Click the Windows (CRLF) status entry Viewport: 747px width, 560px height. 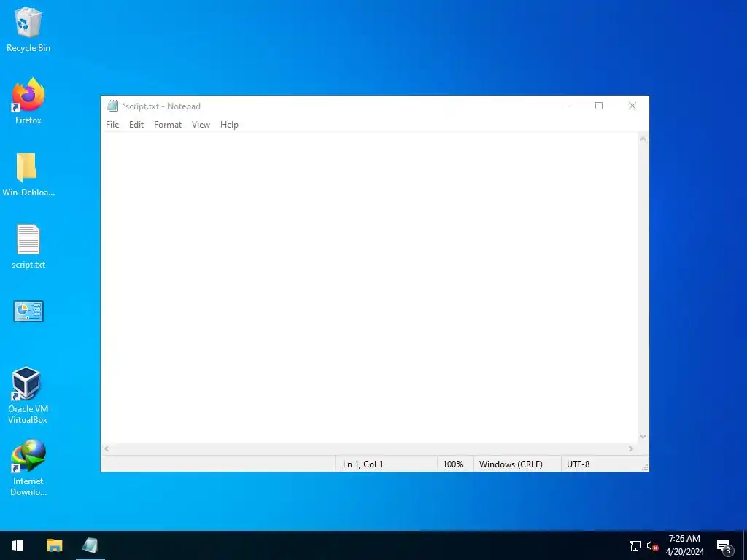click(x=517, y=464)
